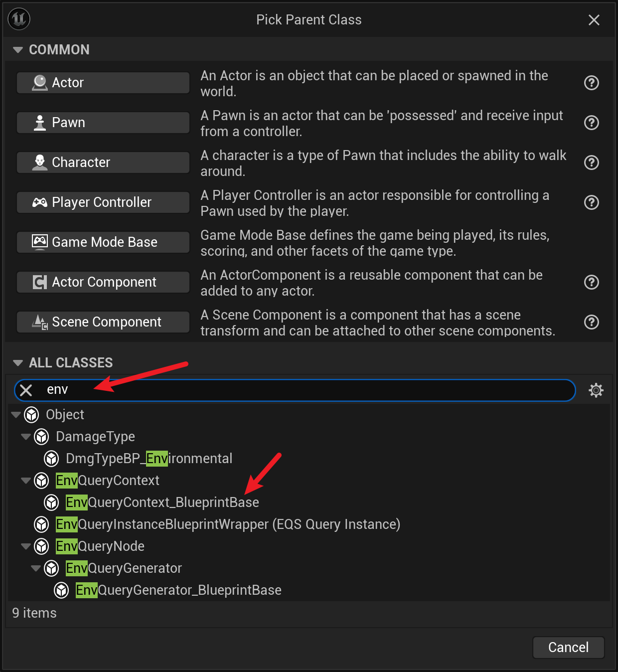Open help icon beside Pawn description
This screenshot has height=672, width=618.
pos(591,123)
